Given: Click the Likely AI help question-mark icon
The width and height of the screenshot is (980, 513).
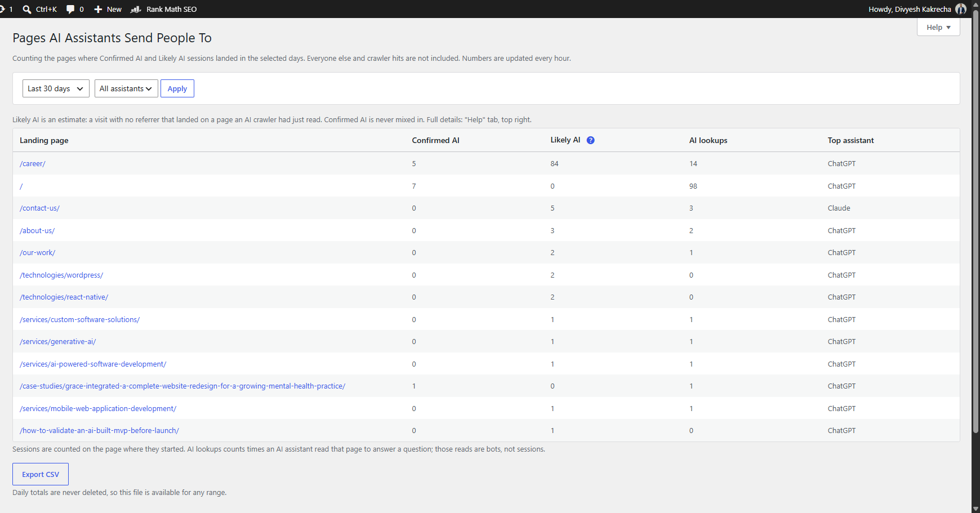Looking at the screenshot, I should click(x=590, y=140).
